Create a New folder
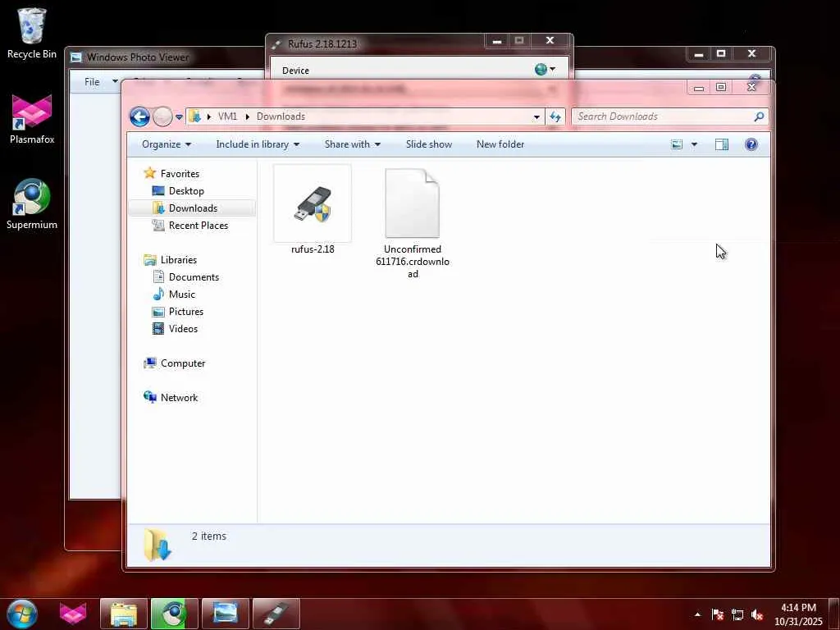The image size is (840, 630). [500, 144]
